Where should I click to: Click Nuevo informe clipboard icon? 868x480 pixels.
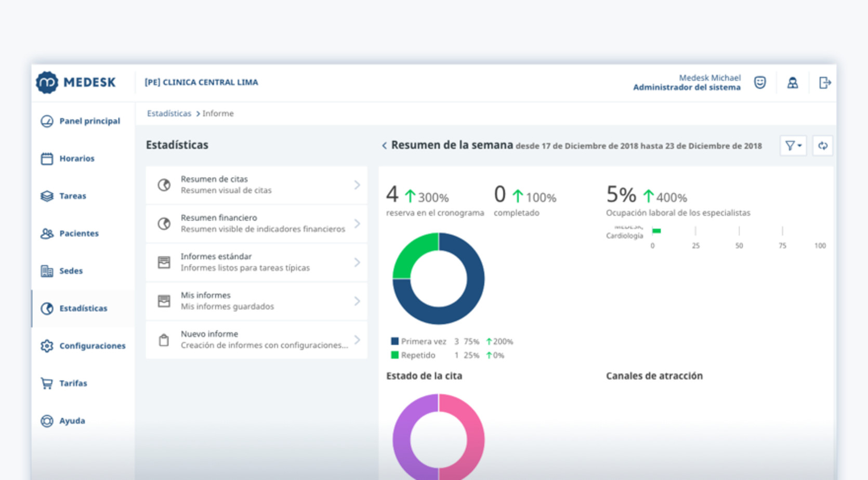point(164,340)
